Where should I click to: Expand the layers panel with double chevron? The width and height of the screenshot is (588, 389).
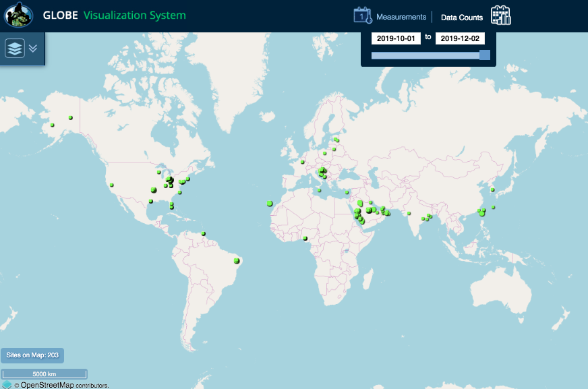[32, 49]
